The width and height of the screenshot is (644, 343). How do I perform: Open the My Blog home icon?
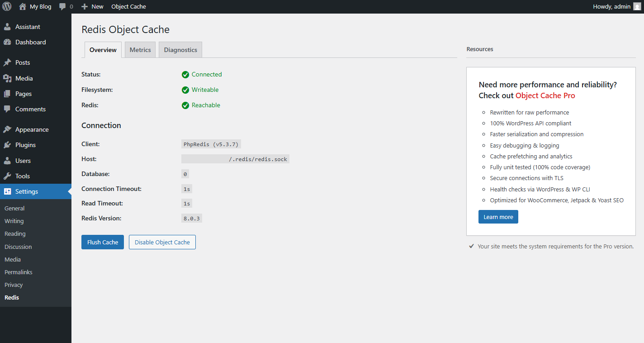(23, 7)
